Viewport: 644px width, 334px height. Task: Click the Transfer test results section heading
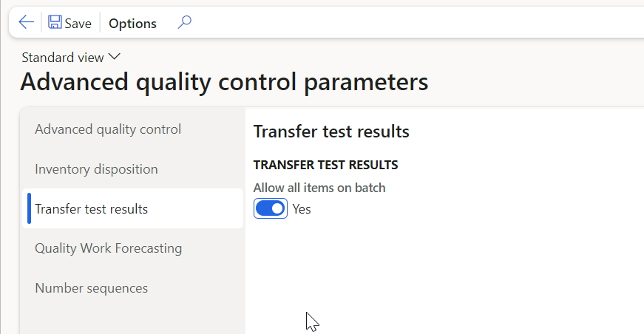click(x=331, y=132)
